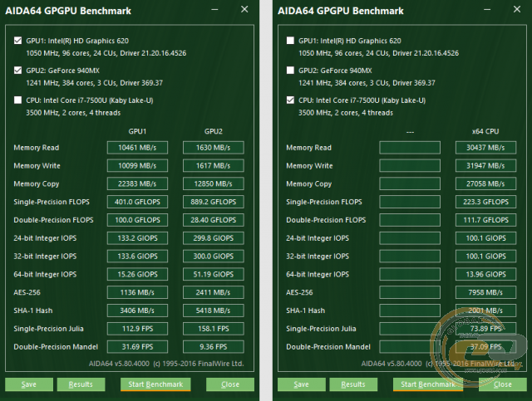Select the 28.40 GFLOPS value
The image size is (532, 401).
(x=214, y=220)
